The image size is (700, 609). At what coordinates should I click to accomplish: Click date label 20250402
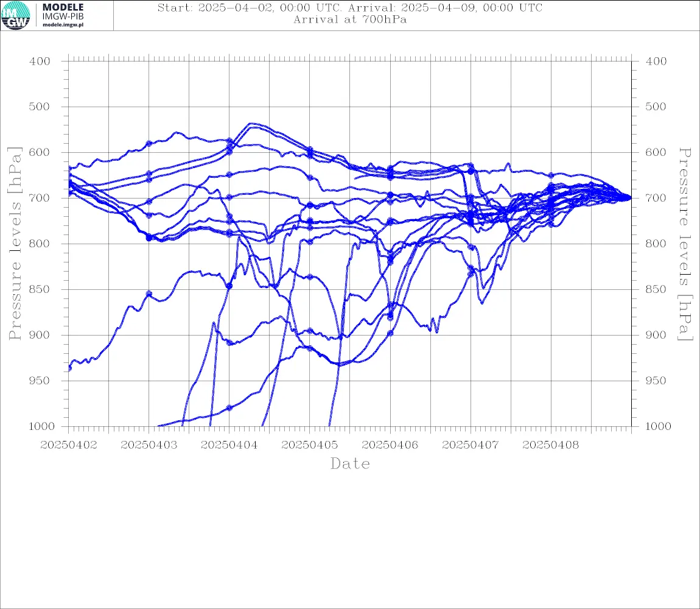69,445
